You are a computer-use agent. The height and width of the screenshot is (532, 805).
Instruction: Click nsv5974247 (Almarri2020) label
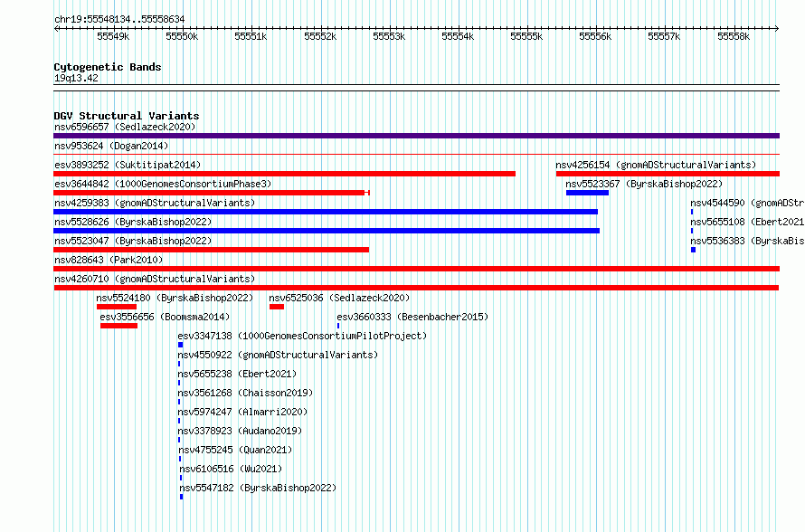click(x=242, y=412)
